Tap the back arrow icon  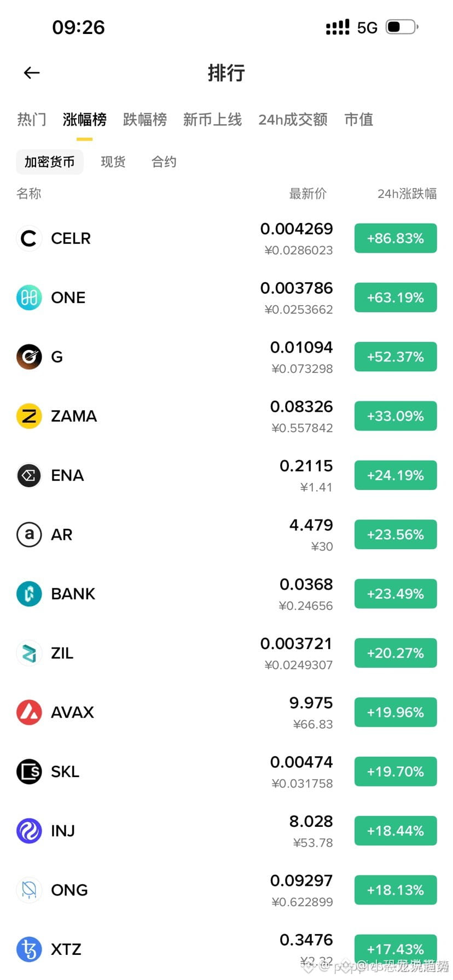32,73
